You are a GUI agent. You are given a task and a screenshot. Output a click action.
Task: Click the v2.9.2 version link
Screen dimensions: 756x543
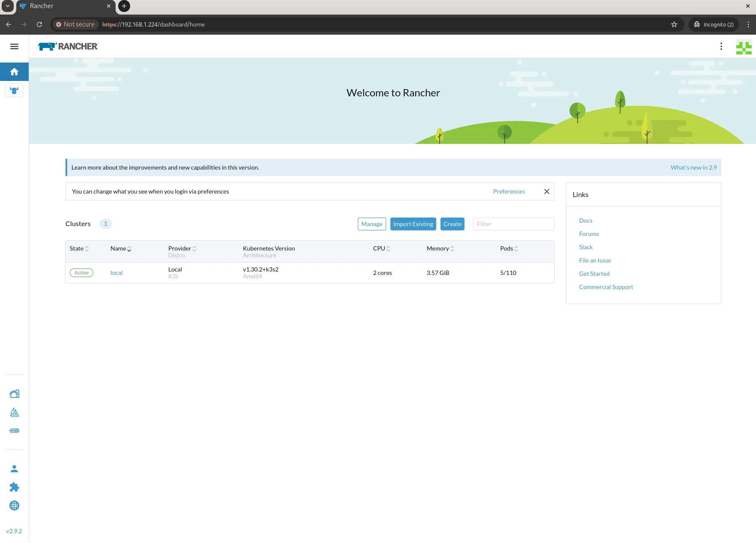click(x=14, y=531)
